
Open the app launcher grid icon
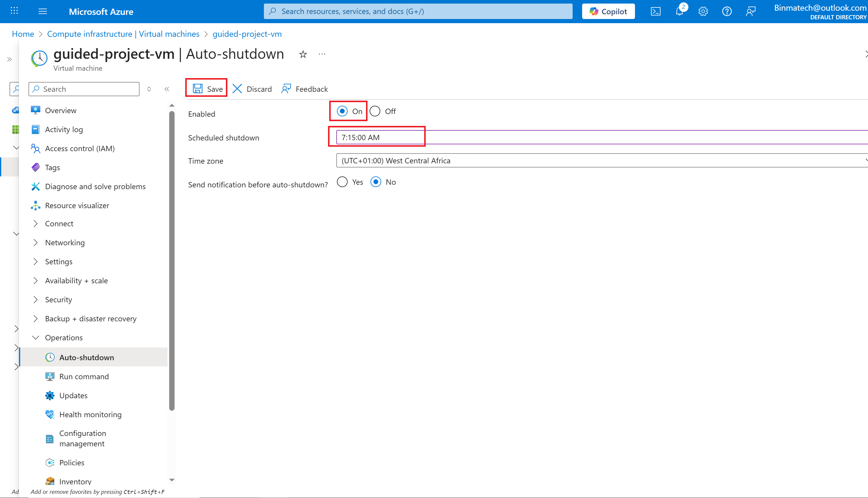click(x=14, y=11)
